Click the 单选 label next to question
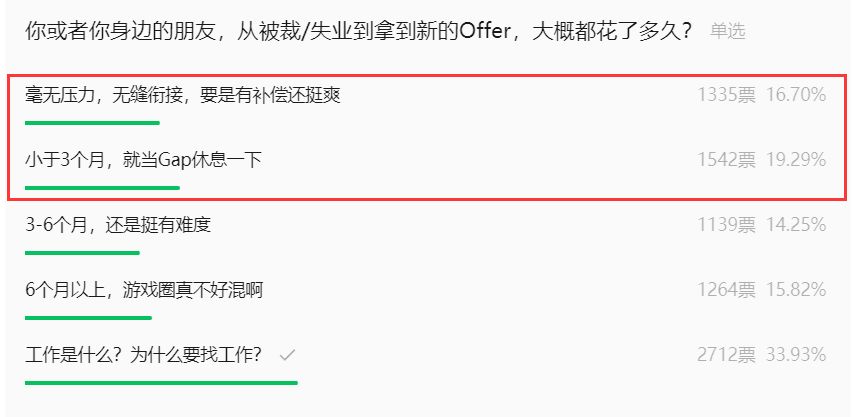This screenshot has width=864, height=417. point(727,31)
